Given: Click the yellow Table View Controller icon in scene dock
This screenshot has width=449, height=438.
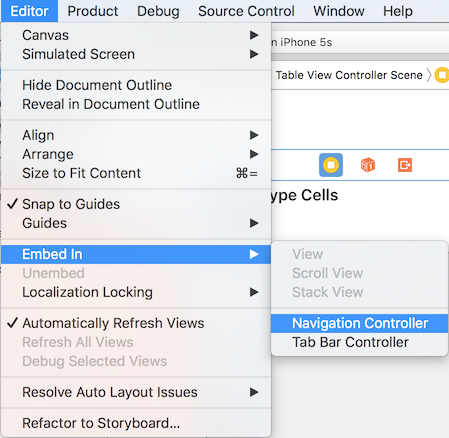Looking at the screenshot, I should tap(331, 165).
